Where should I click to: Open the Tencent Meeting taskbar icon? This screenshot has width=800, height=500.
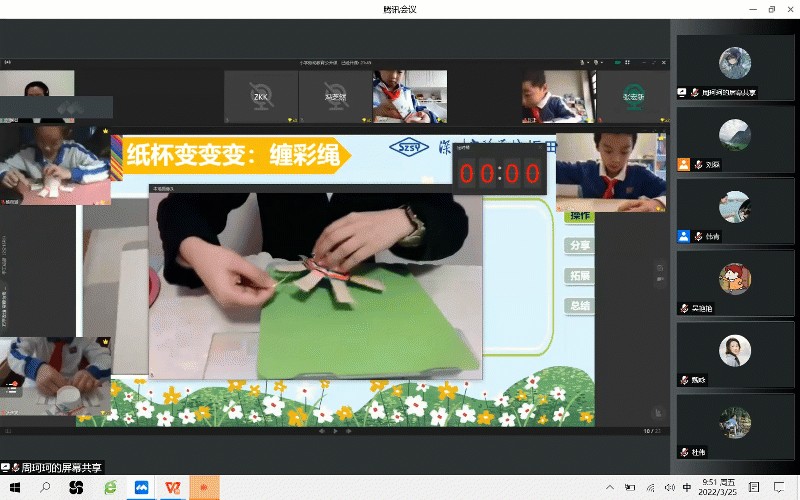pos(141,487)
